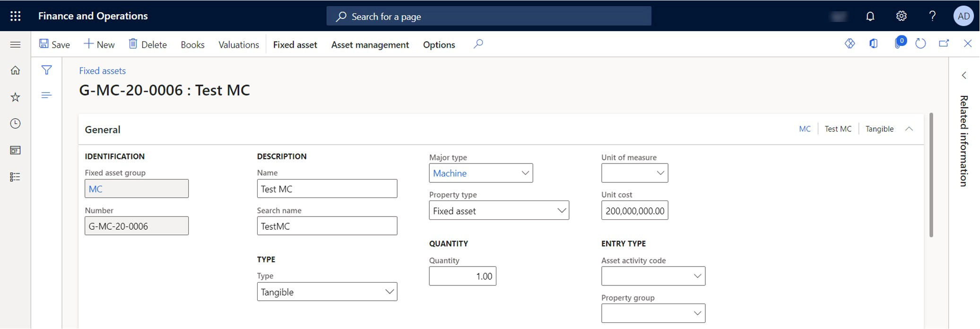Open the settings gear
980x329 pixels.
coord(902,16)
